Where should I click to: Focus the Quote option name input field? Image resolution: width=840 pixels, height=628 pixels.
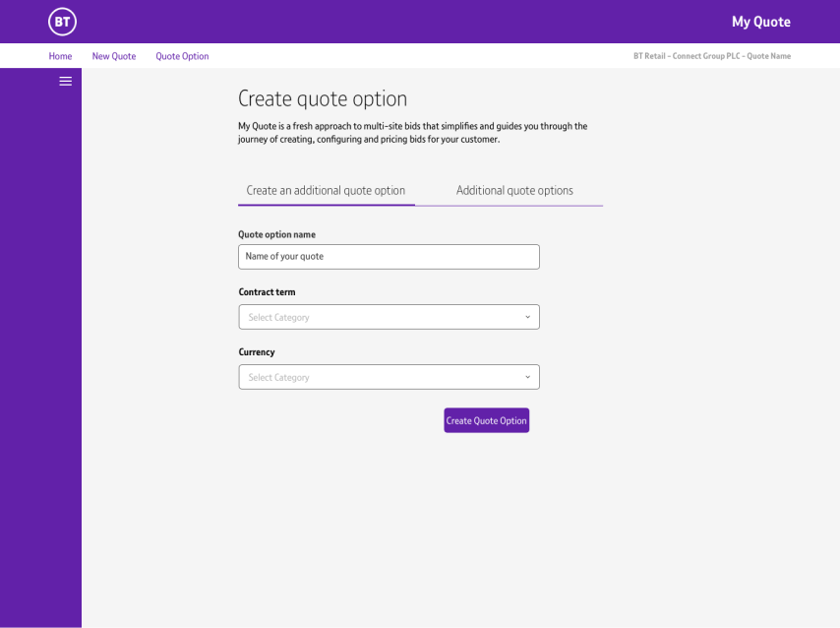389,257
